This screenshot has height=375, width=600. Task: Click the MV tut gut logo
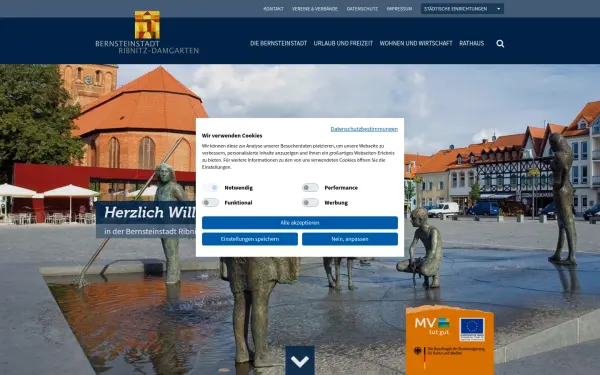432,326
